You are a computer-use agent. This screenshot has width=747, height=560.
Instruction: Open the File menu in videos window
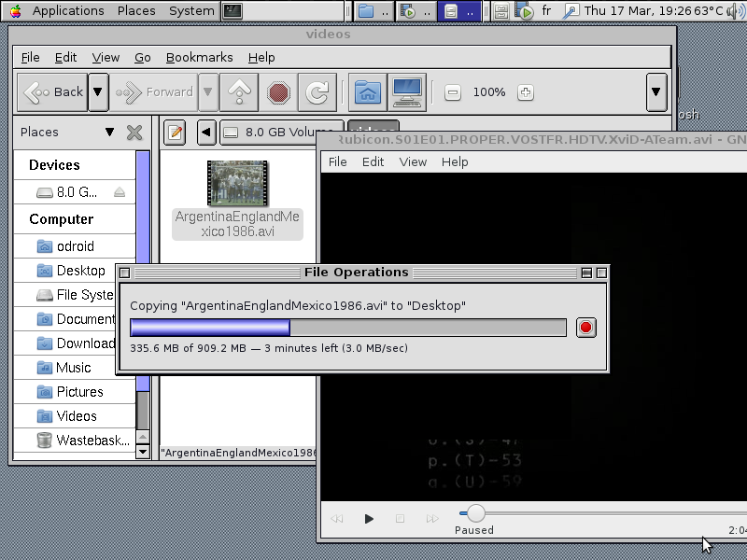(x=31, y=58)
